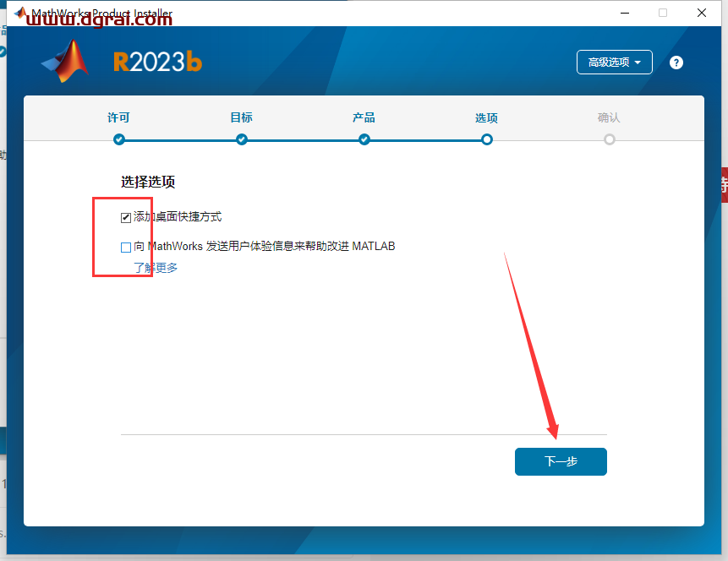Click the 选择选项 heading text
The image size is (728, 561).
pyautogui.click(x=148, y=182)
